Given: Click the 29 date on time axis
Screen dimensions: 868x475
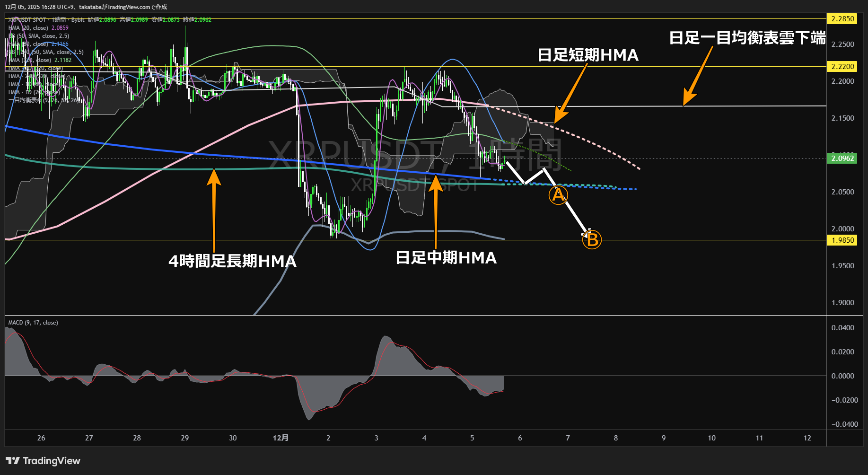Looking at the screenshot, I should (x=185, y=438).
